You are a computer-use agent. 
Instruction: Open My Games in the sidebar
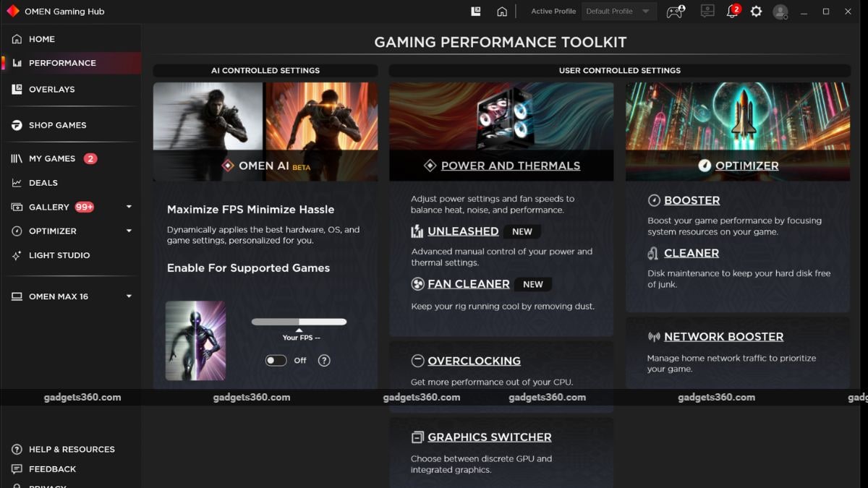(x=51, y=158)
